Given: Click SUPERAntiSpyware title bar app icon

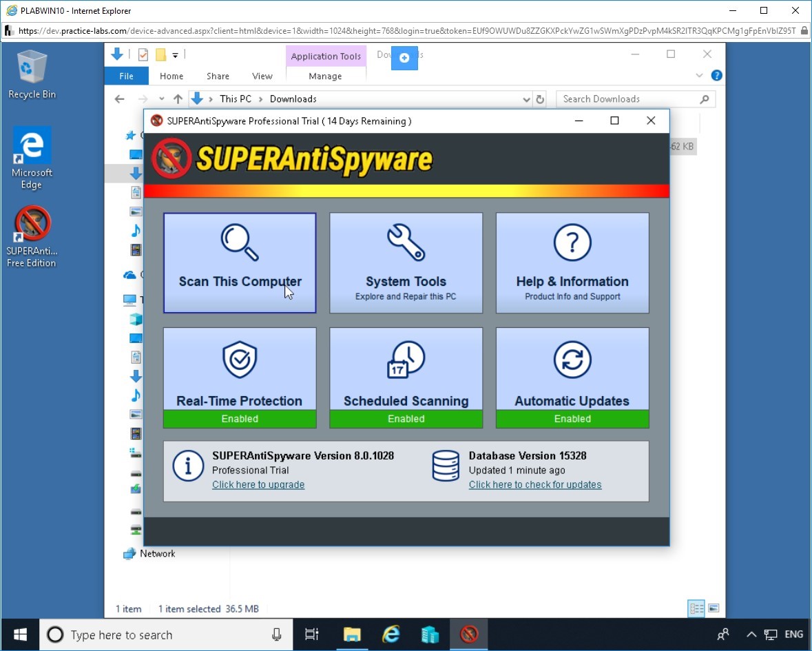Looking at the screenshot, I should tap(156, 121).
